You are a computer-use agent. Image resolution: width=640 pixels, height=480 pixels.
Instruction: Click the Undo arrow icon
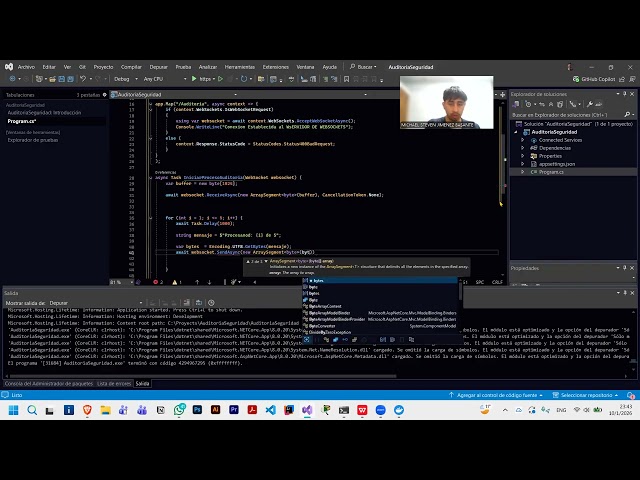(x=83, y=79)
